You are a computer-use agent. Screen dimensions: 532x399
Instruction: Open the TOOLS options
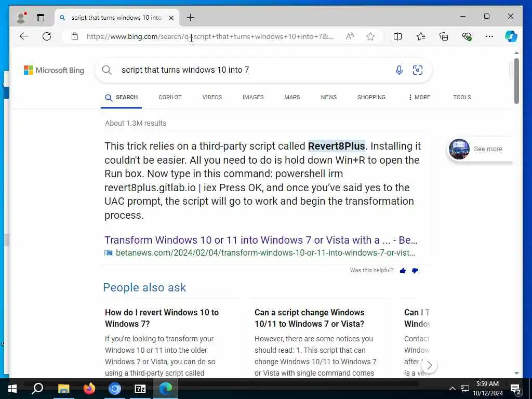point(462,97)
